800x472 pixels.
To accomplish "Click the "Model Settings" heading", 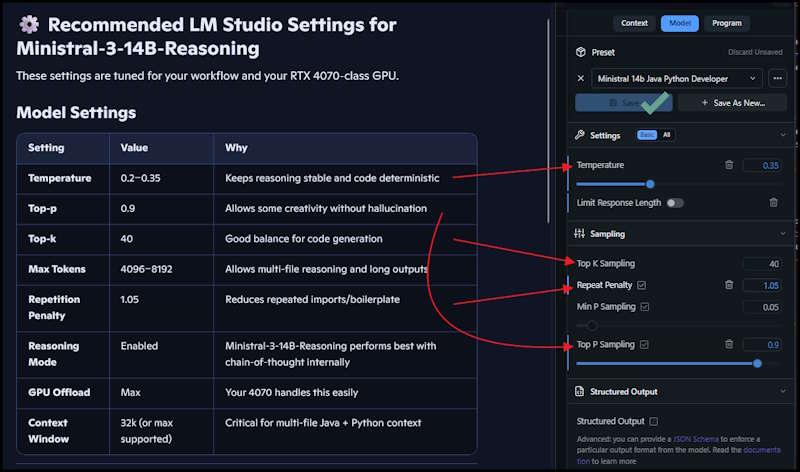I will (x=76, y=112).
